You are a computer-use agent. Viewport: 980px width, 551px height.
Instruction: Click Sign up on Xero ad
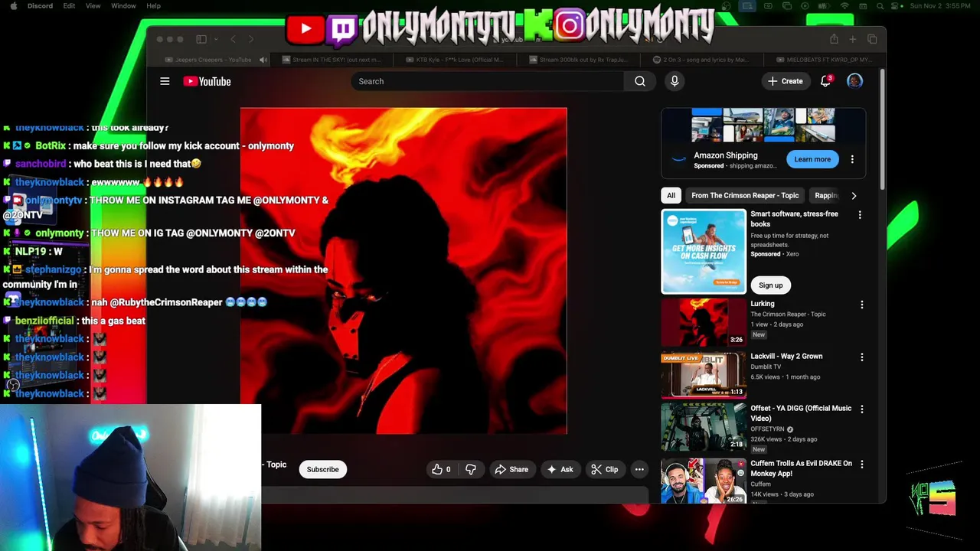click(x=770, y=285)
